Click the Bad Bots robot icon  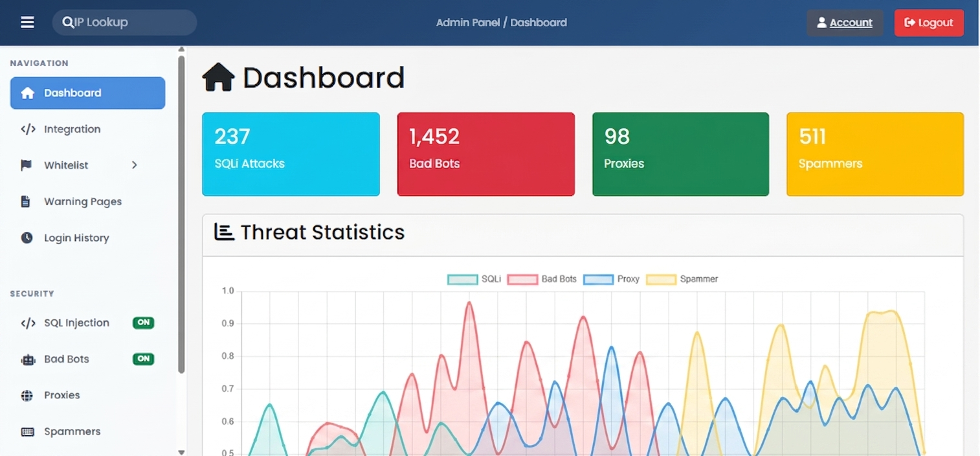click(x=28, y=359)
